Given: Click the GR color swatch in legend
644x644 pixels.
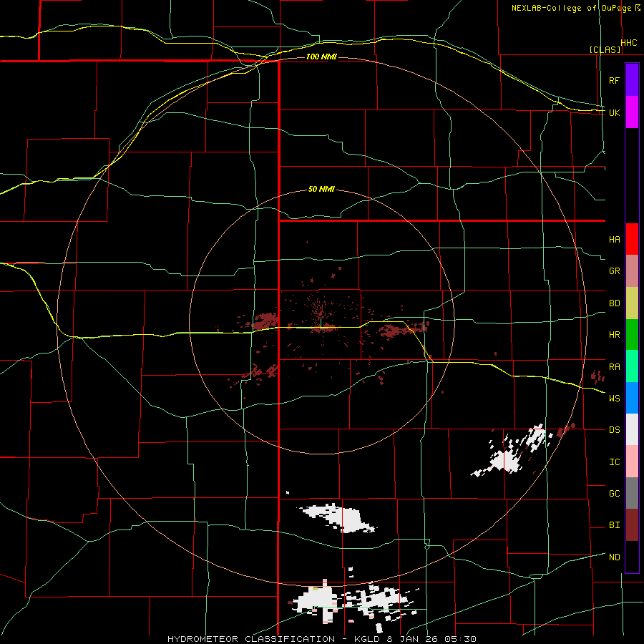Looking at the screenshot, I should click(x=632, y=271).
